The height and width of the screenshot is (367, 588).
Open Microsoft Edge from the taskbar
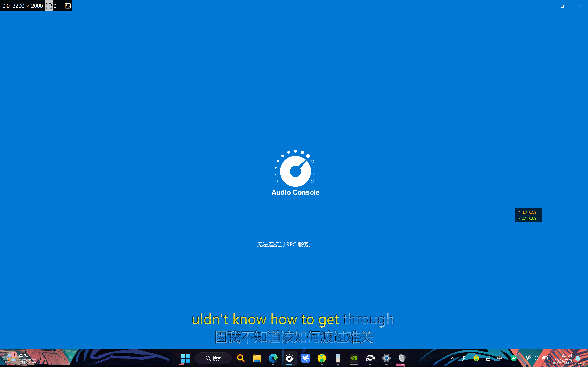pyautogui.click(x=273, y=358)
